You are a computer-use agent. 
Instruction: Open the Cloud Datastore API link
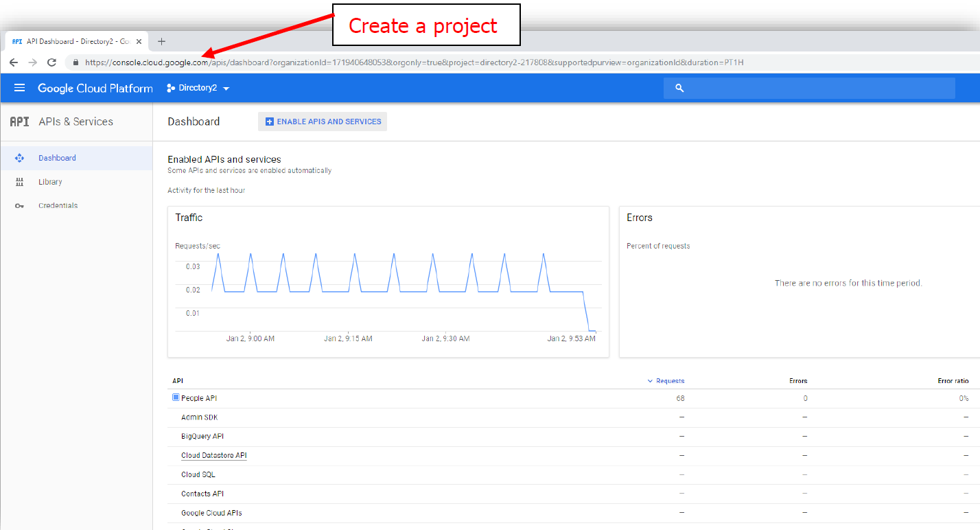(x=213, y=455)
